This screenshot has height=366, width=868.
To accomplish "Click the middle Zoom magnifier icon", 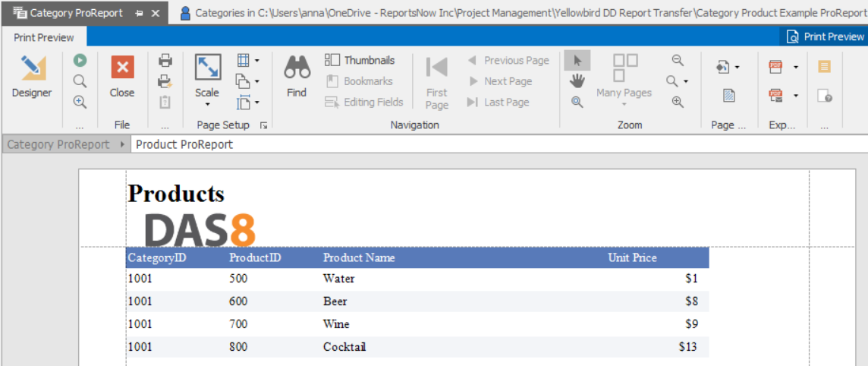I will (672, 81).
